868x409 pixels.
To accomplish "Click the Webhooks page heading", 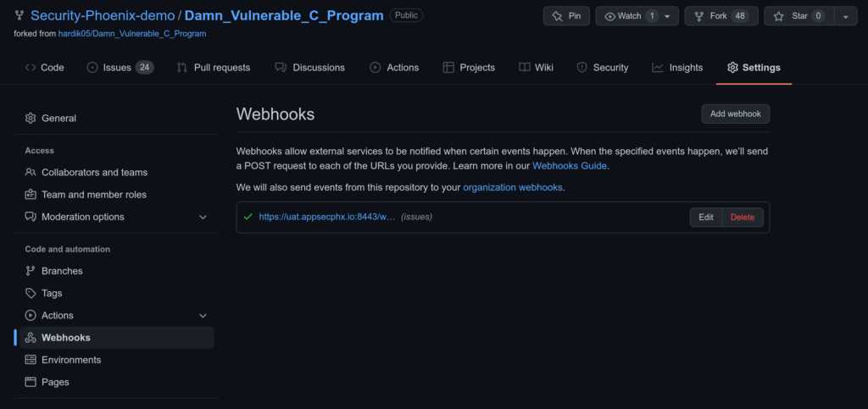I will coord(275,113).
